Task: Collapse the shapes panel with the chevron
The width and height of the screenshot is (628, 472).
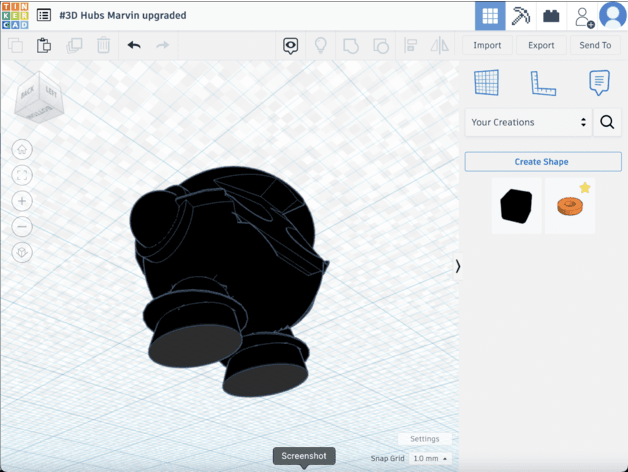Action: (457, 266)
